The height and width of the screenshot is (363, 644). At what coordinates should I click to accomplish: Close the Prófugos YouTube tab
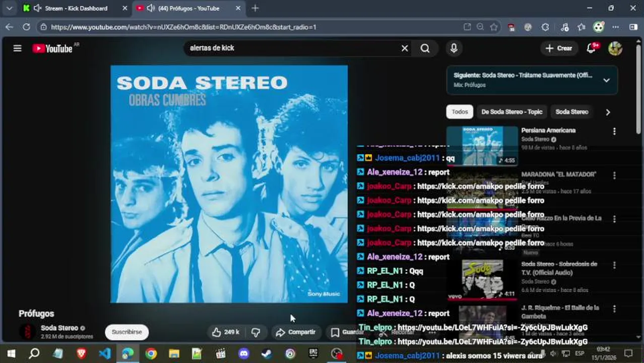(237, 8)
